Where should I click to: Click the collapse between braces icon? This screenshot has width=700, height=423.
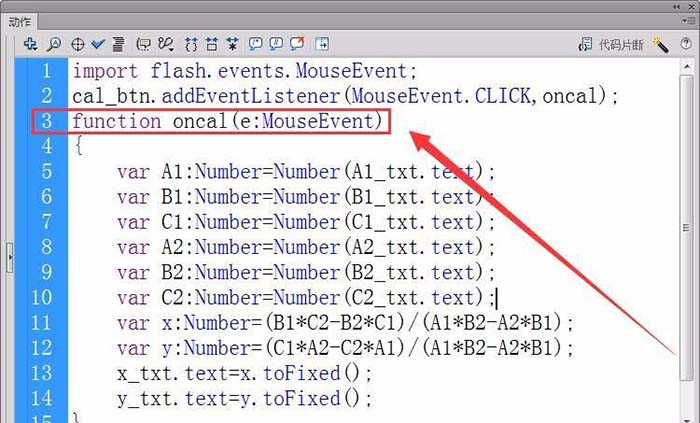coord(191,44)
